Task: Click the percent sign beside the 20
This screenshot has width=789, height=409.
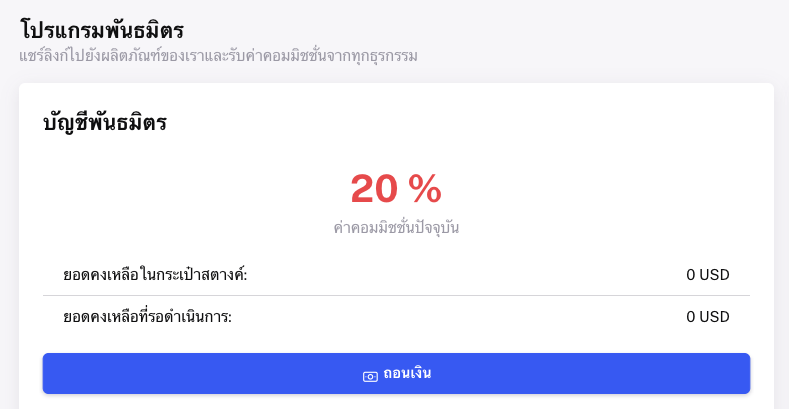Action: [425, 189]
